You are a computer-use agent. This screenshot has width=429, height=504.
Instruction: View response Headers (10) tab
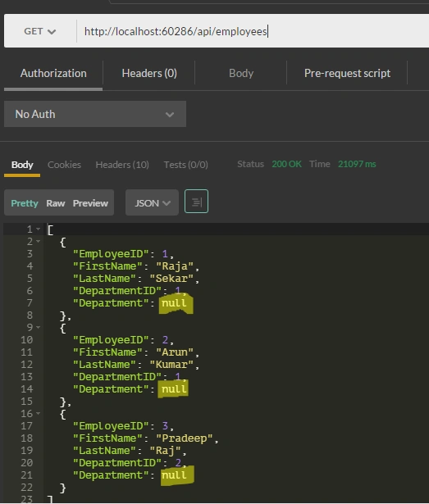(x=122, y=165)
